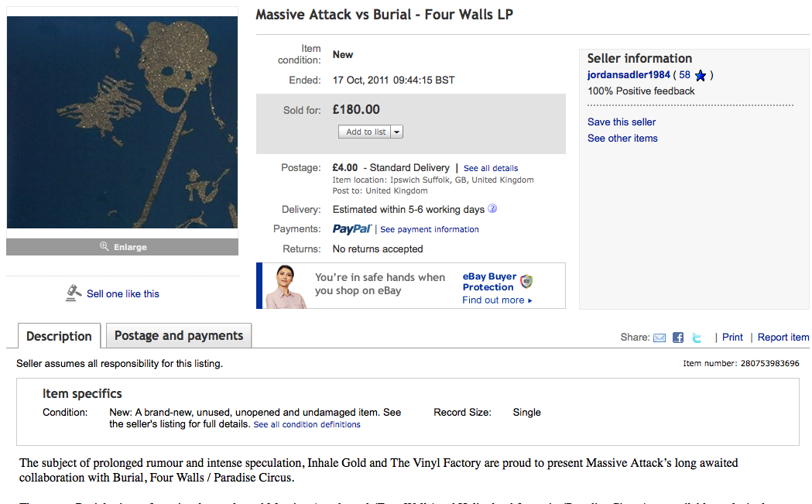Image resolution: width=812 pixels, height=504 pixels.
Task: Open See payment information link
Action: tap(429, 229)
